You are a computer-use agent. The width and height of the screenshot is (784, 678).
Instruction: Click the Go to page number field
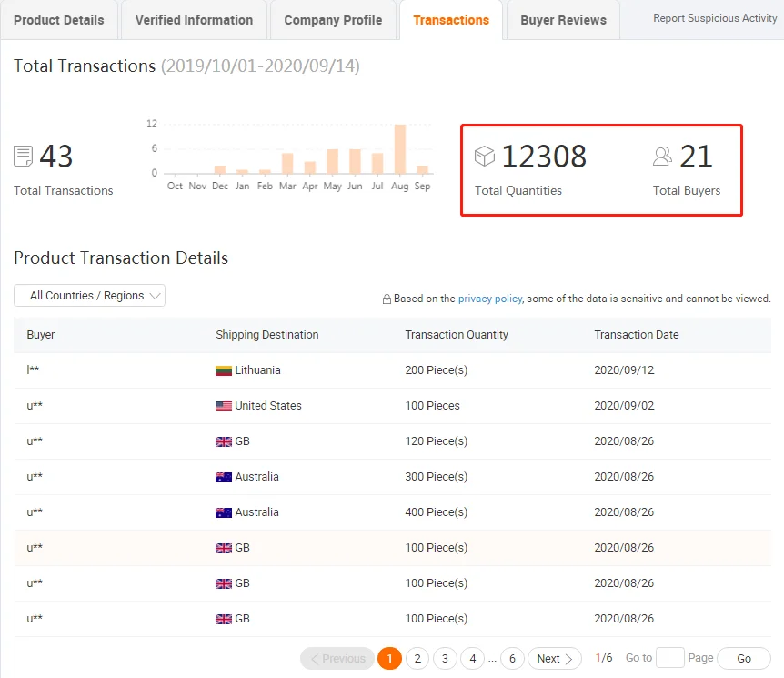point(669,658)
